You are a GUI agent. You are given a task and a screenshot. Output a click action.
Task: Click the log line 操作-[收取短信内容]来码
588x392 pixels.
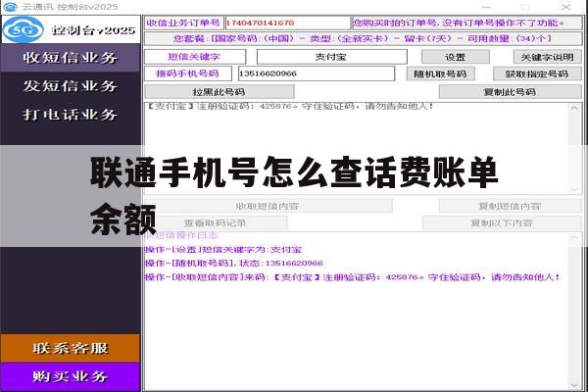tap(353, 277)
